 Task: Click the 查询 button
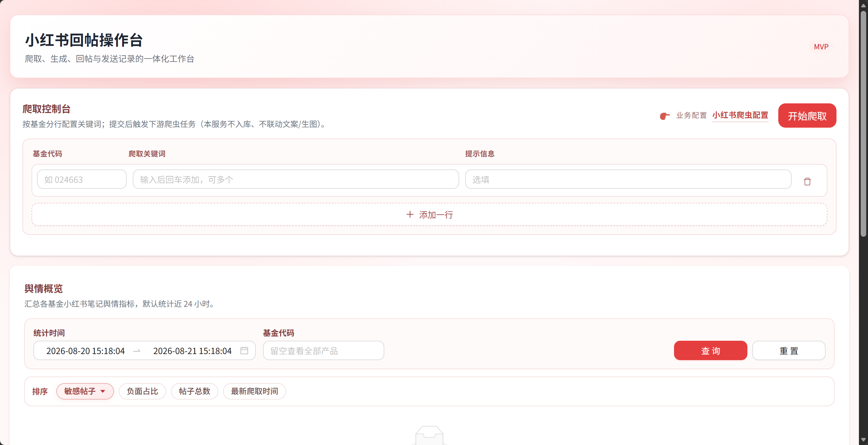710,351
